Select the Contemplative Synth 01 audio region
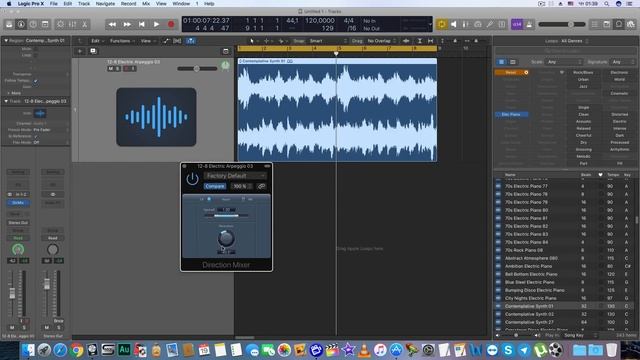 [337, 109]
